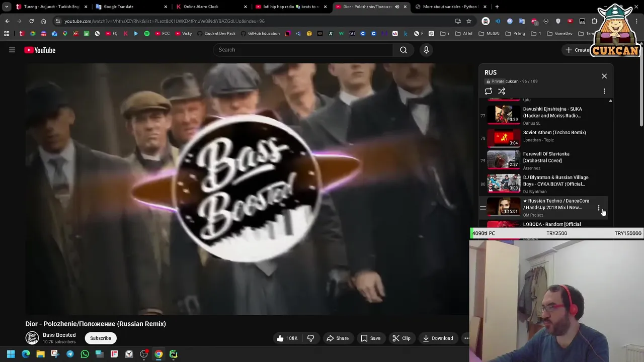644x362 pixels.
Task: Download the video
Action: click(438, 338)
